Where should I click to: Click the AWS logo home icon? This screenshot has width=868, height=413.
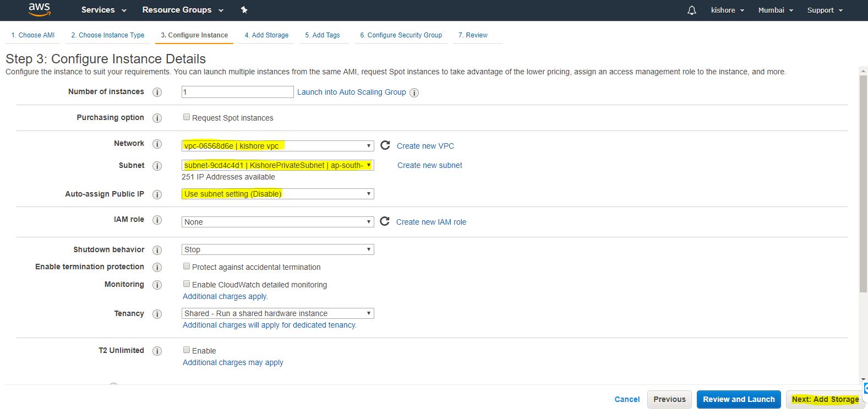click(x=39, y=9)
